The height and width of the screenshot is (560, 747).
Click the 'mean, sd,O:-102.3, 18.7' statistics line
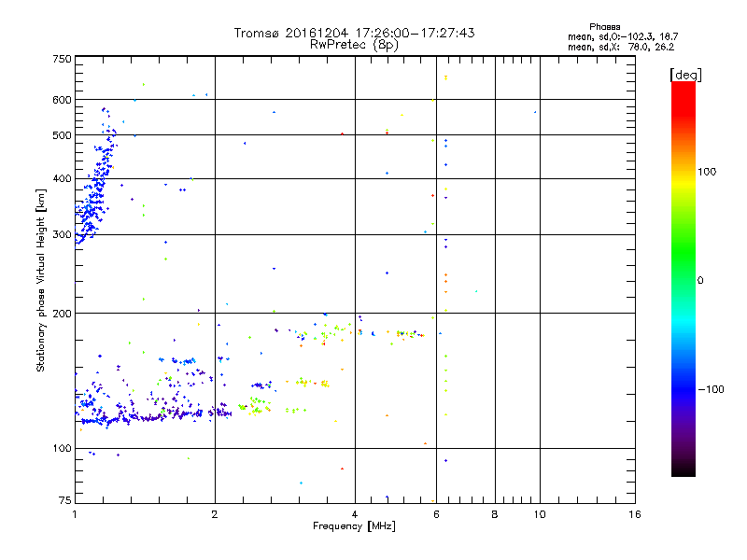[623, 36]
